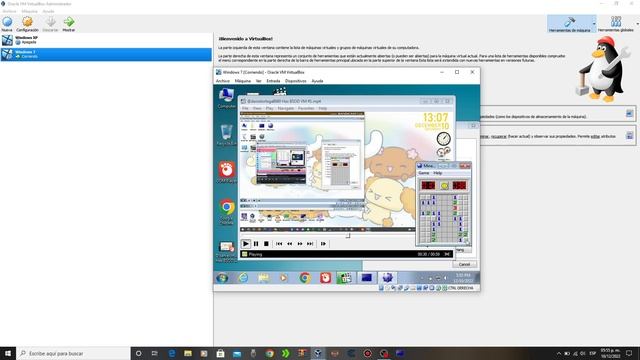
Task: Show hidden tray icons chevron on host taskbar
Action: tap(559, 353)
